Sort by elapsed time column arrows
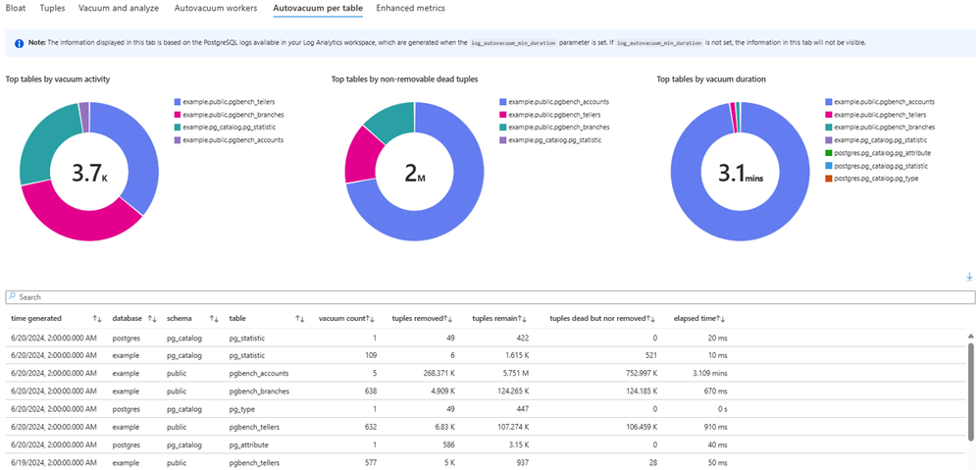 pos(722,319)
